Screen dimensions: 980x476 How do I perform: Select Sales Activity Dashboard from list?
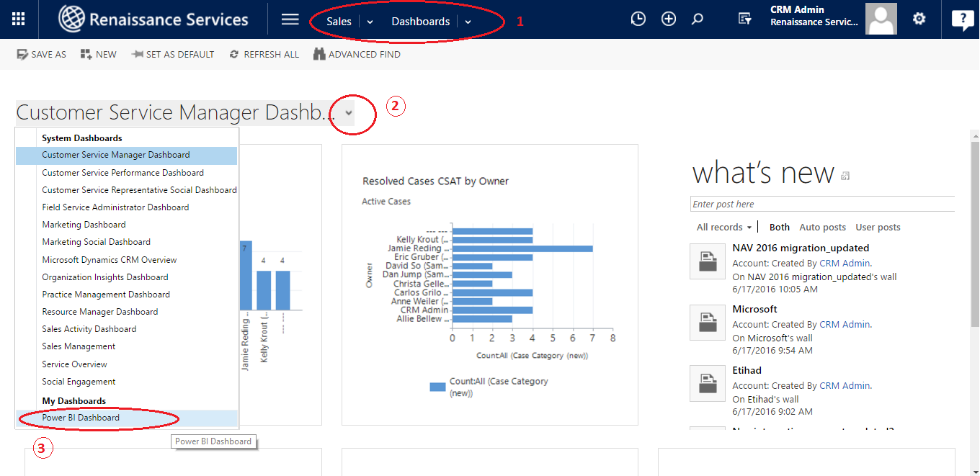click(x=89, y=329)
